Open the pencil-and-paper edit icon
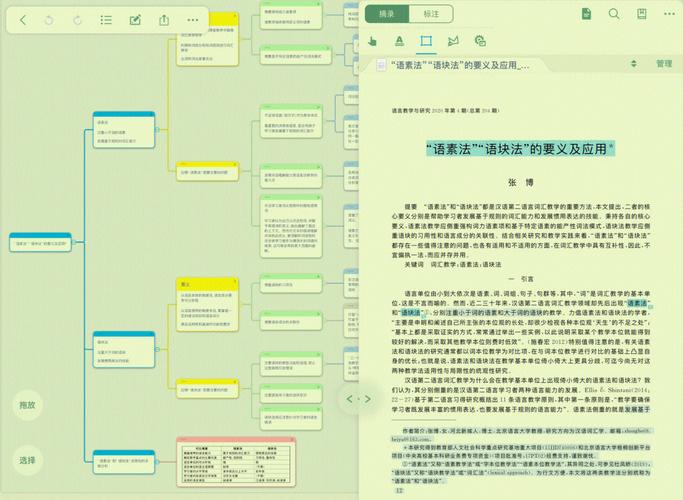683x500 pixels. pyautogui.click(x=135, y=20)
